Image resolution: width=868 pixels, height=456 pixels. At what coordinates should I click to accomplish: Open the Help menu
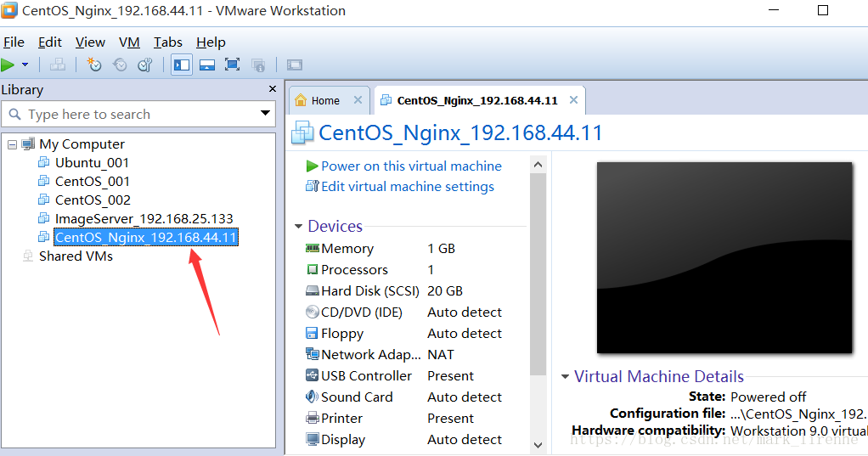(211, 42)
